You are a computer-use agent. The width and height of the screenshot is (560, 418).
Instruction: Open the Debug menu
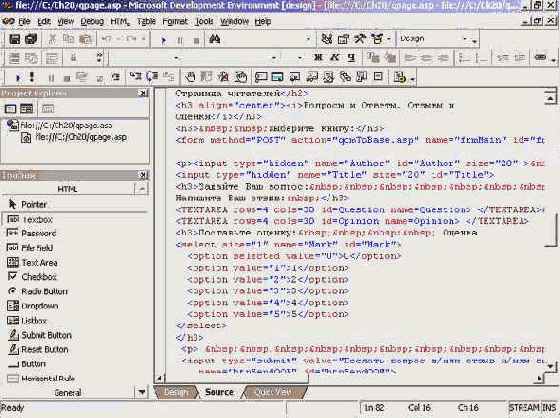pos(92,21)
